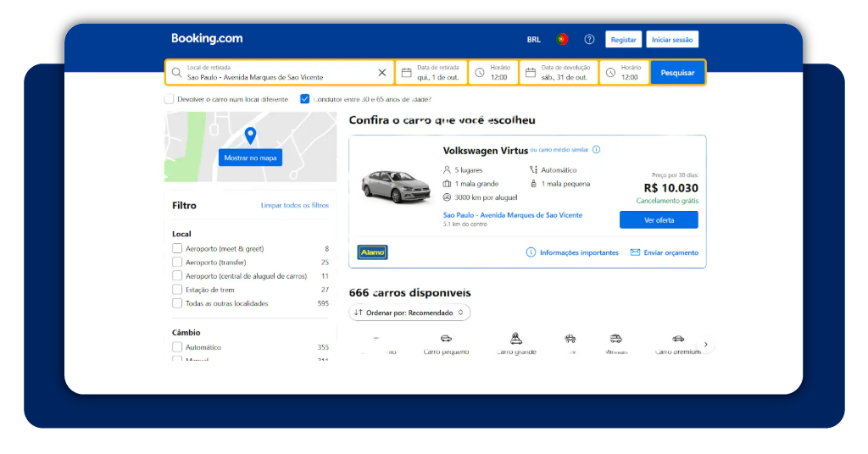This screenshot has width=868, height=454.
Task: Open the BRL currency selector
Action: [x=534, y=40]
